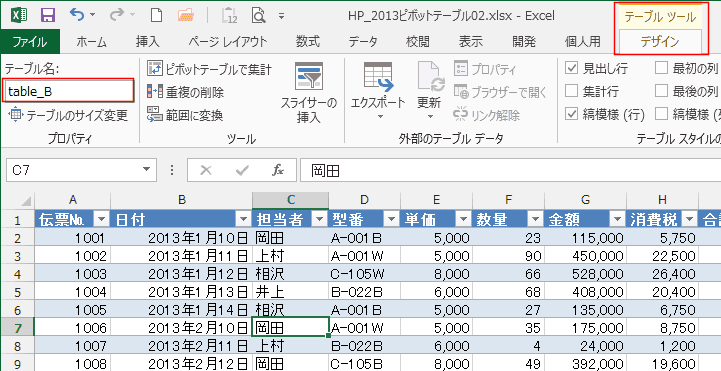Toggle Last Column (最後の列) checkbox
The image size is (721, 371).
tap(661, 91)
